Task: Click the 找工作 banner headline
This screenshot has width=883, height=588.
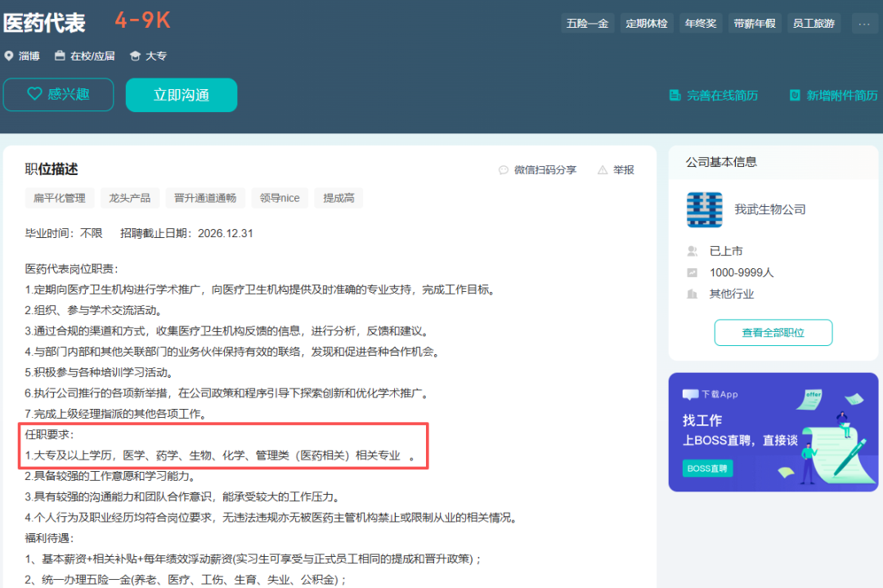Action: (702, 420)
